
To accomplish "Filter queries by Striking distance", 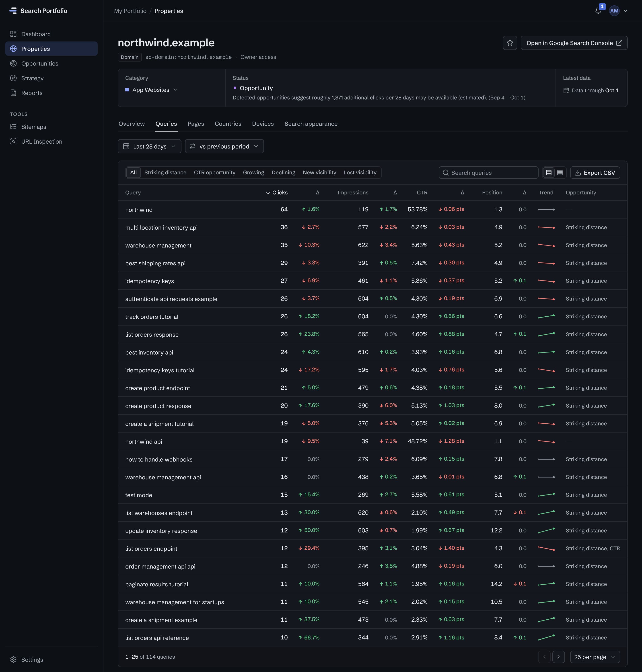I will click(165, 173).
